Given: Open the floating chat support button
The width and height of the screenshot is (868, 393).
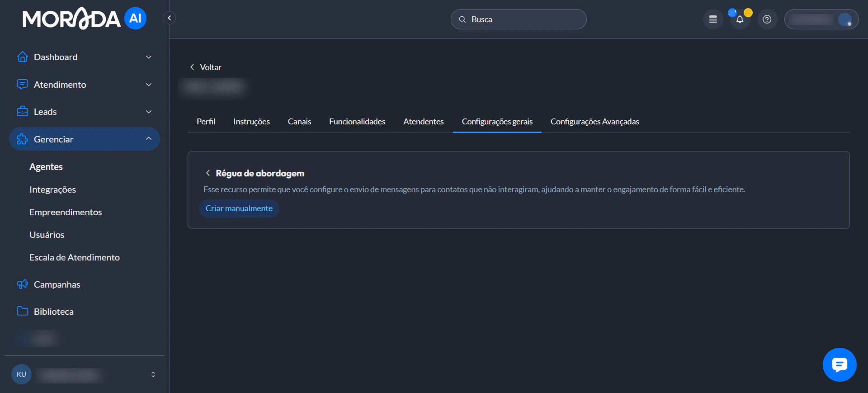Looking at the screenshot, I should point(840,365).
